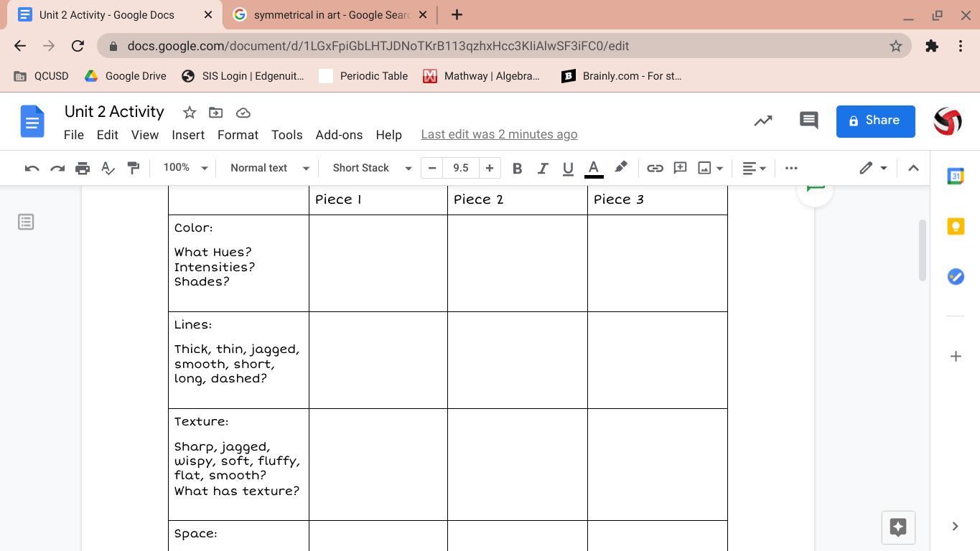The height and width of the screenshot is (551, 980).
Task: Open the text color picker
Action: 594,168
